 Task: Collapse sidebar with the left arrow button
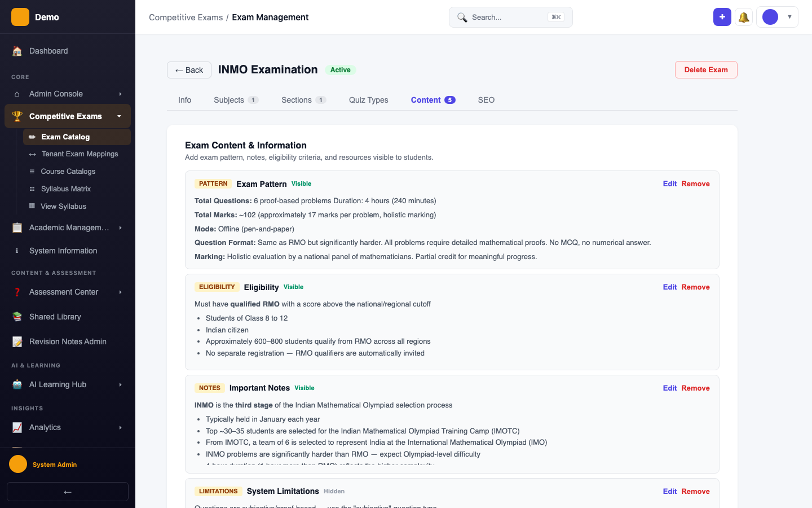(x=68, y=492)
